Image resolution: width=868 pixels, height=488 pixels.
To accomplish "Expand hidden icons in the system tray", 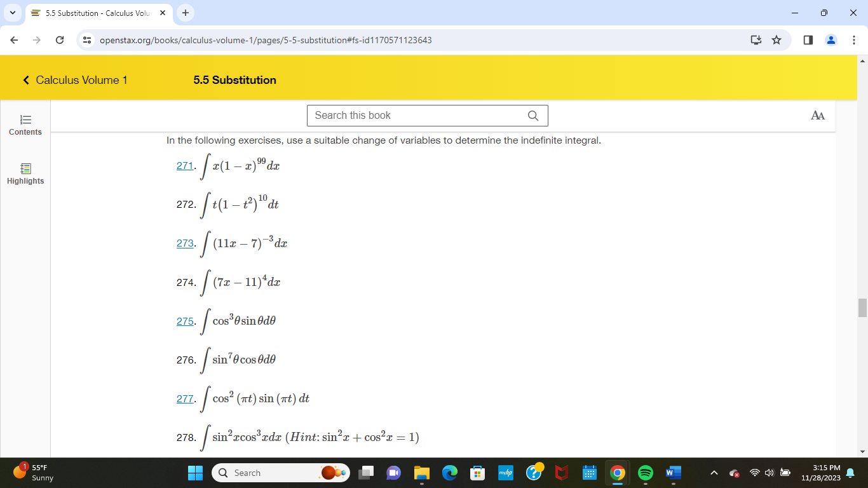I will (714, 473).
